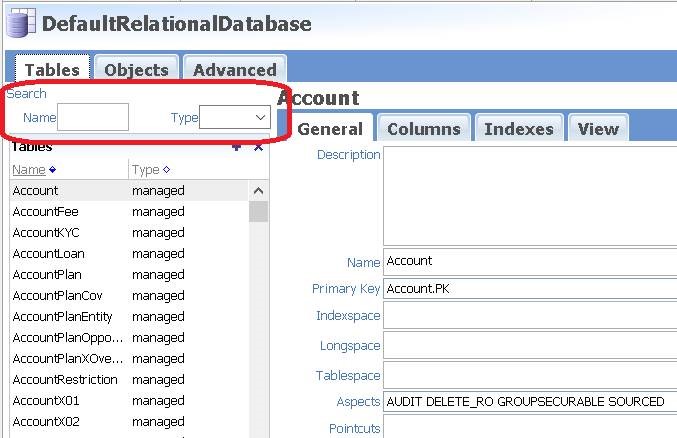
Task: Sort tables by Type column diamond icon
Action: coord(166,170)
